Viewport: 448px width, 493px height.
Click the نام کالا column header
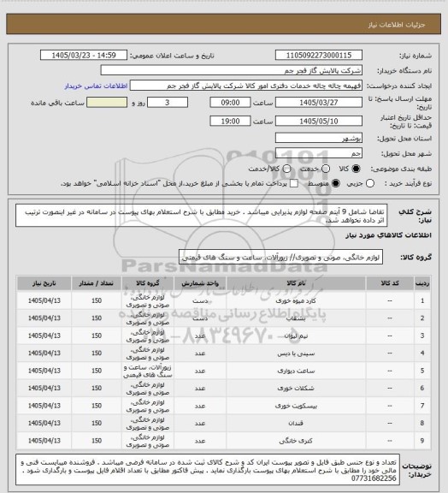(x=296, y=283)
